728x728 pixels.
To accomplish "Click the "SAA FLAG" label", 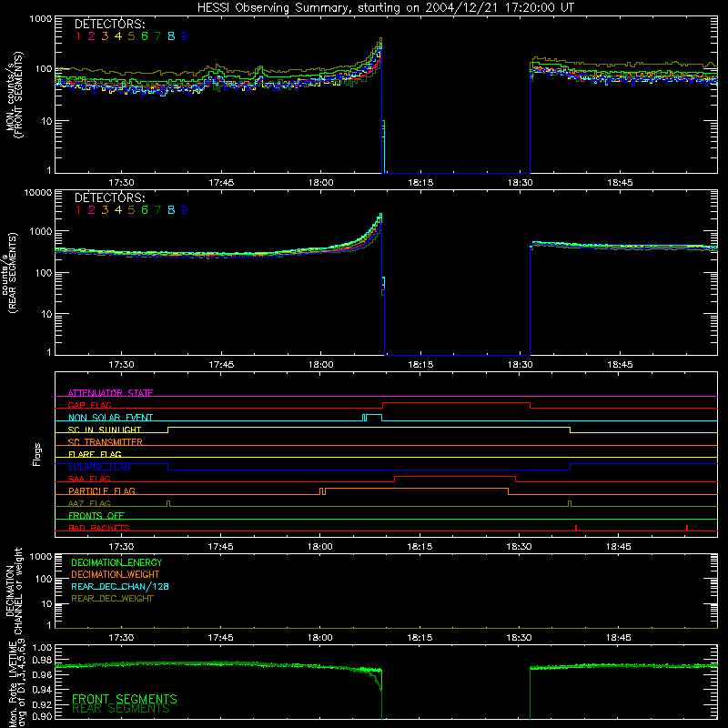I will pyautogui.click(x=89, y=479).
